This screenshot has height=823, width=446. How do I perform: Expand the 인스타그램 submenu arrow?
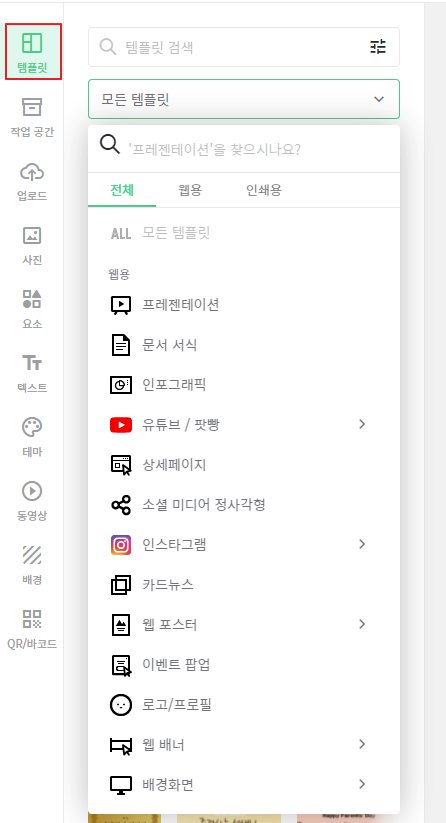[x=362, y=544]
